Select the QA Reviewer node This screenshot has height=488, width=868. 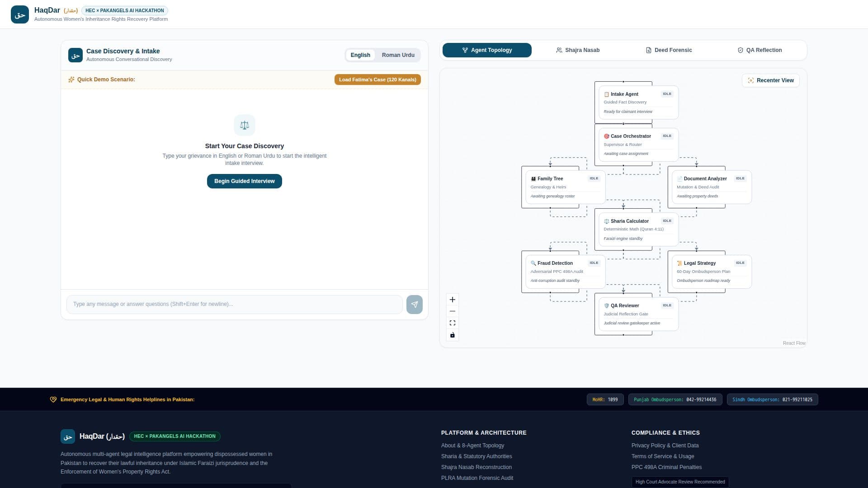pos(638,314)
